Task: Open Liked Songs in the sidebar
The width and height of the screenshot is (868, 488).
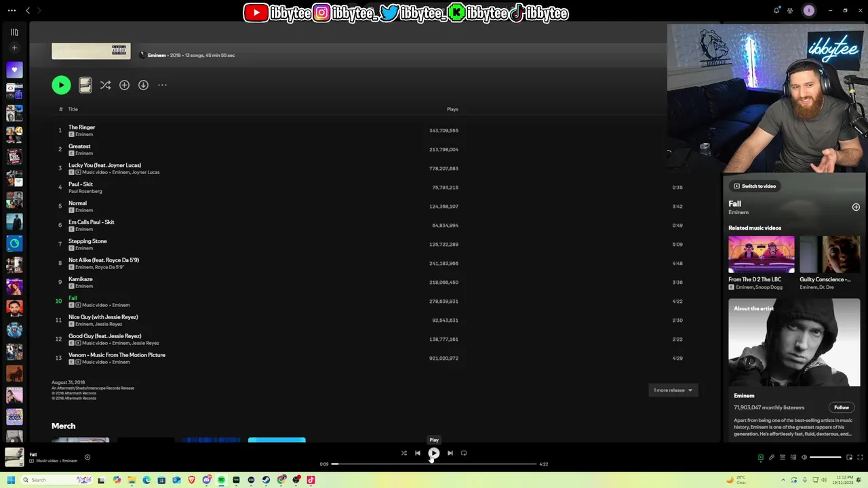Action: (14, 70)
